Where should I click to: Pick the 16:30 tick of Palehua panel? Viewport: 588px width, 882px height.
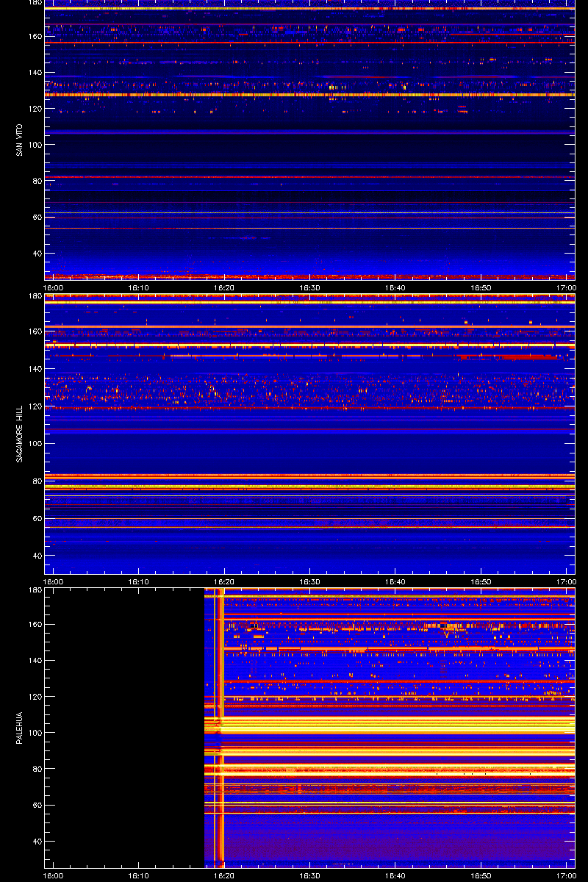(310, 875)
